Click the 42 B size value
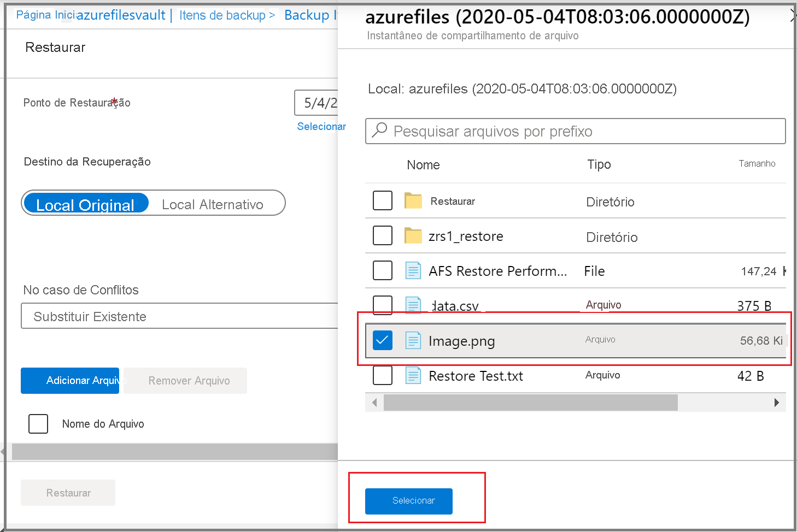Screen dimensions: 797x532 (x=751, y=376)
